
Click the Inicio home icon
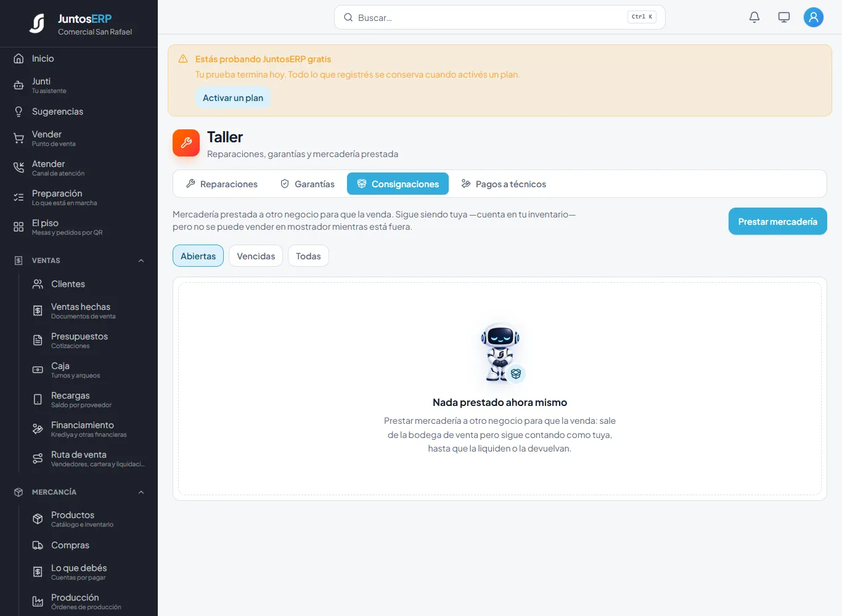pos(18,59)
